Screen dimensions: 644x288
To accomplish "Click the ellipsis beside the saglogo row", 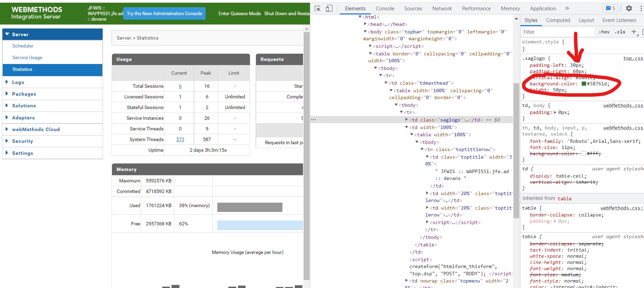I will point(313,120).
